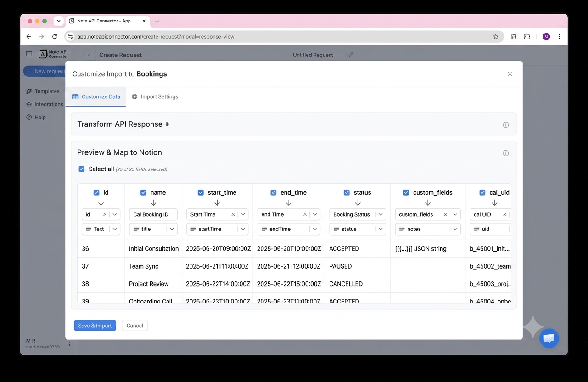Open Templates in the sidebar
The width and height of the screenshot is (588, 382).
pos(43,91)
